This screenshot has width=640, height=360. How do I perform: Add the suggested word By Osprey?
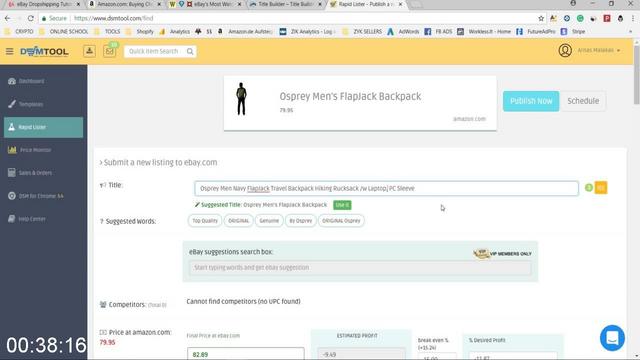[x=301, y=221]
